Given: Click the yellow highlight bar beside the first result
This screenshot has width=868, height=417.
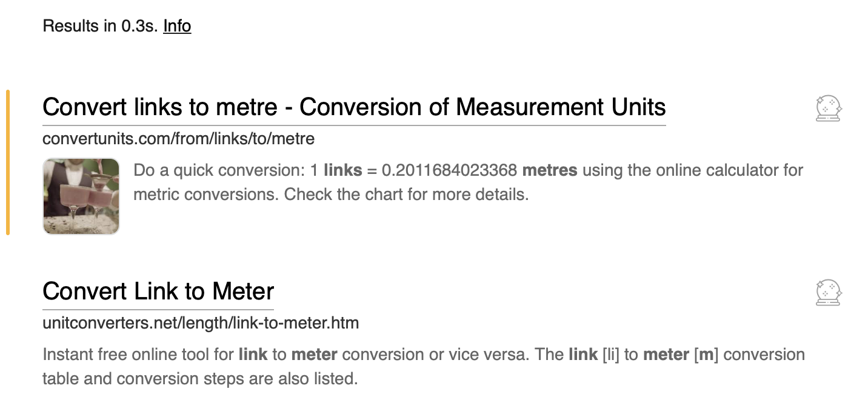Looking at the screenshot, I should [8, 162].
